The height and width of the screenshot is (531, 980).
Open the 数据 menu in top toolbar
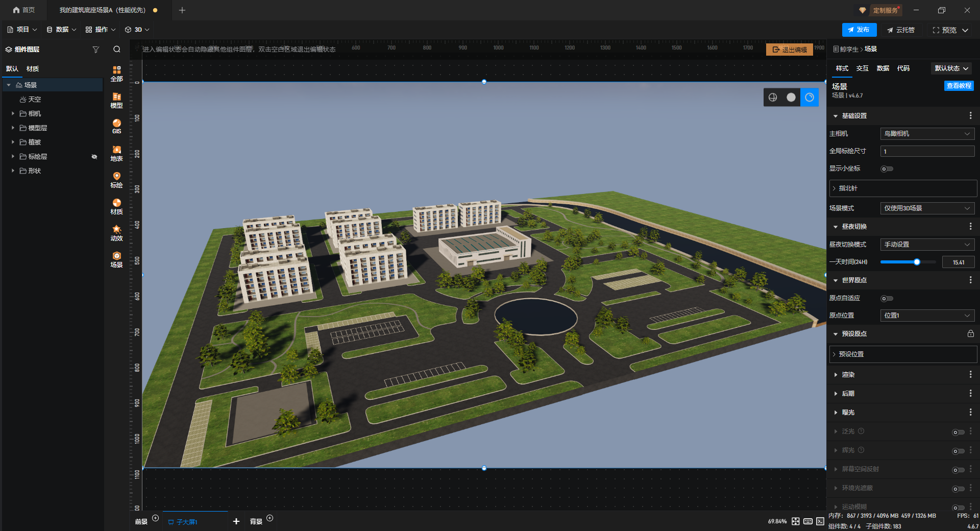click(x=61, y=30)
